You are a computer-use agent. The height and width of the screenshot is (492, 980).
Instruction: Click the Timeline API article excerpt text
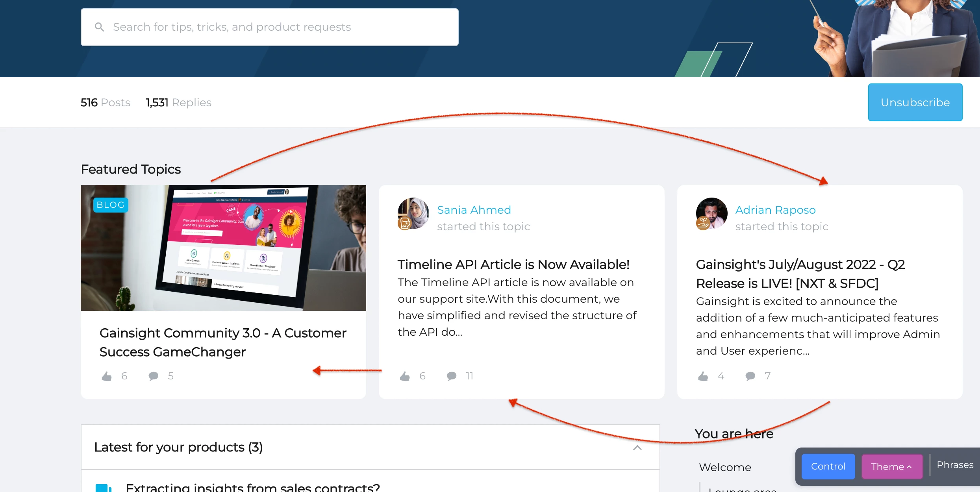[517, 307]
